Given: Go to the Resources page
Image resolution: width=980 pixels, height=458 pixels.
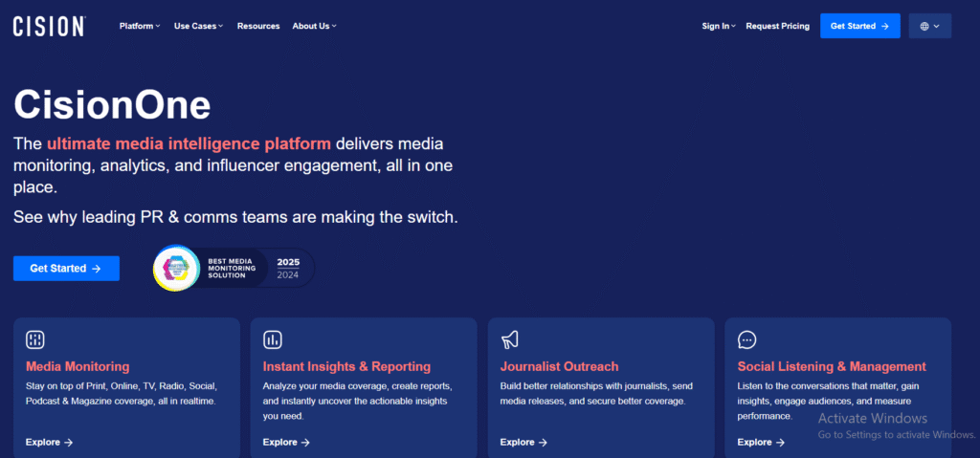Looking at the screenshot, I should pos(258,26).
